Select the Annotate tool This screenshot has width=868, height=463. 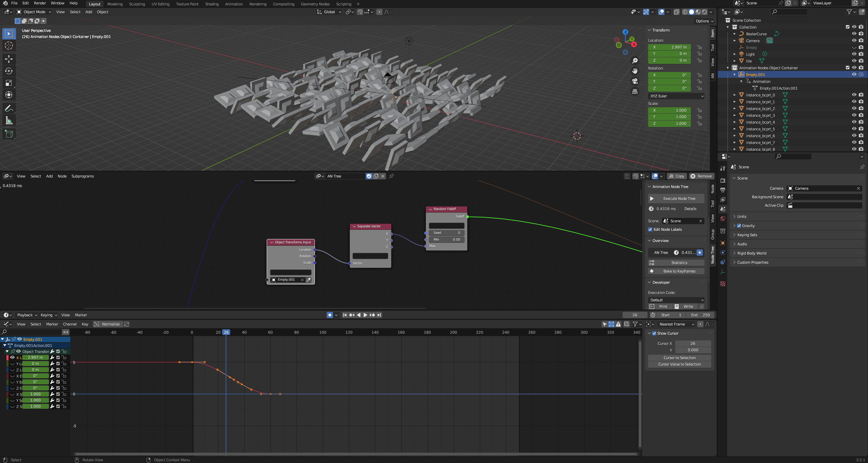pyautogui.click(x=9, y=109)
